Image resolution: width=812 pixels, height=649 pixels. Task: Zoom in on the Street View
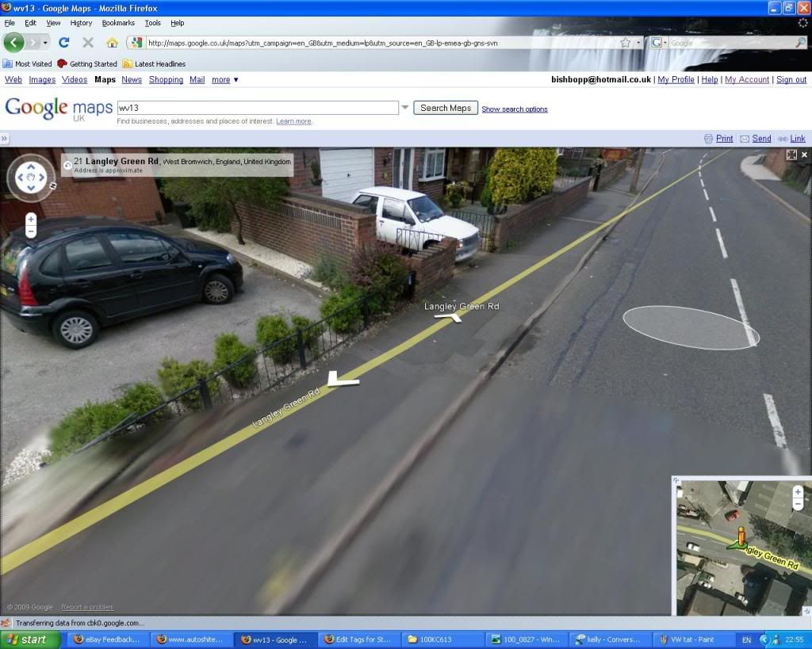pyautogui.click(x=31, y=219)
